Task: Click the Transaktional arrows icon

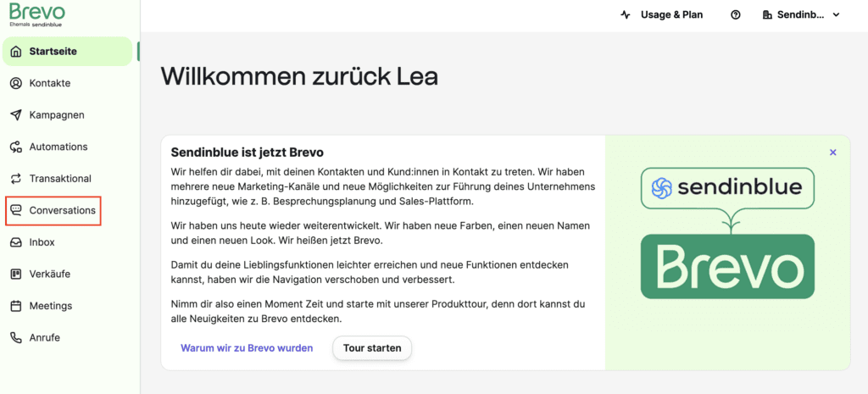Action: [16, 179]
